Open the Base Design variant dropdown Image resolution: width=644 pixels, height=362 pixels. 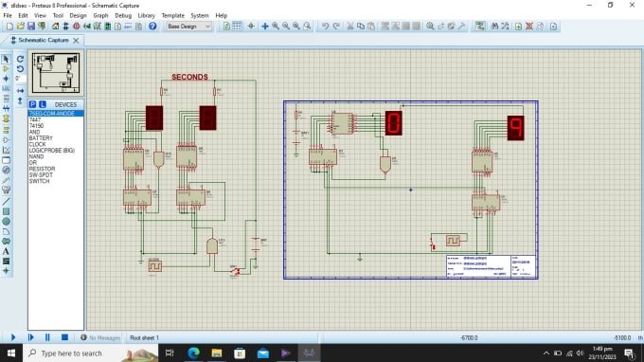[188, 27]
